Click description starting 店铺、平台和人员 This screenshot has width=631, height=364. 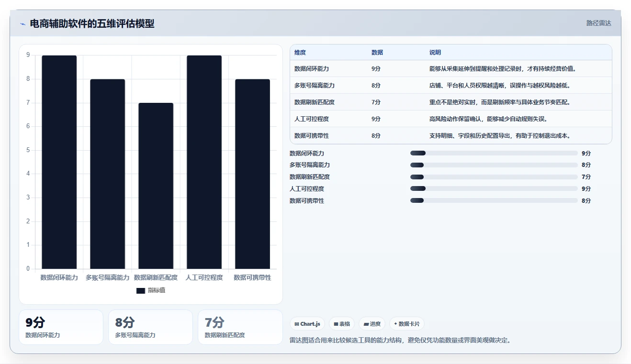point(500,86)
